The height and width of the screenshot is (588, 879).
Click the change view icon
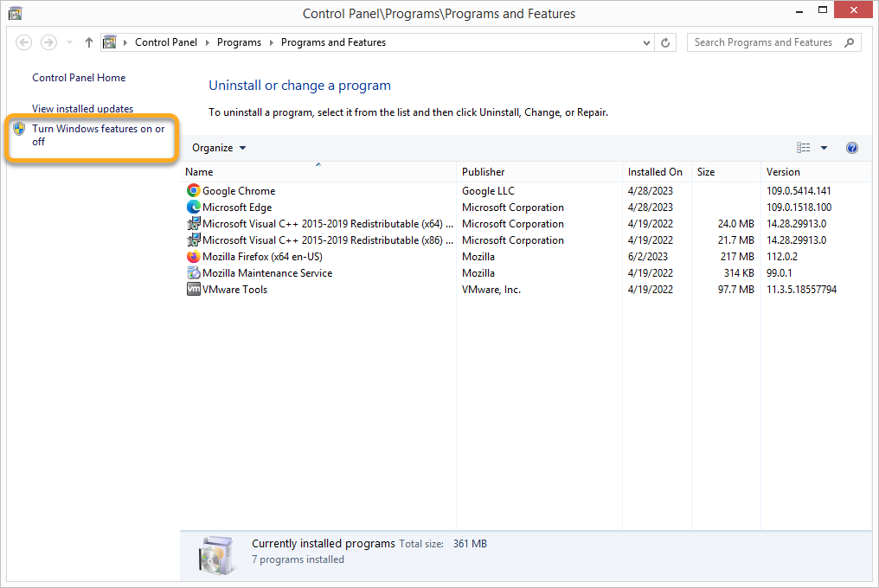click(x=804, y=148)
